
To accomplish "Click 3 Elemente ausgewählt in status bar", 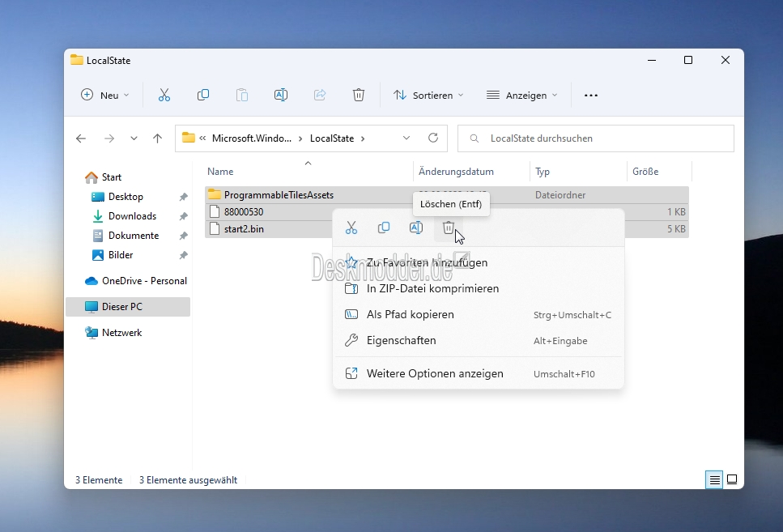I will (188, 480).
